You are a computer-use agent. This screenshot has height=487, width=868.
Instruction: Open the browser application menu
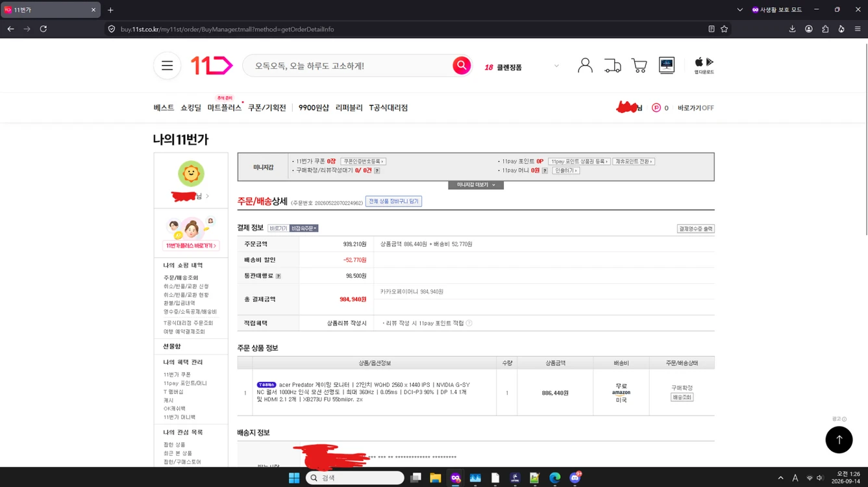click(x=858, y=29)
